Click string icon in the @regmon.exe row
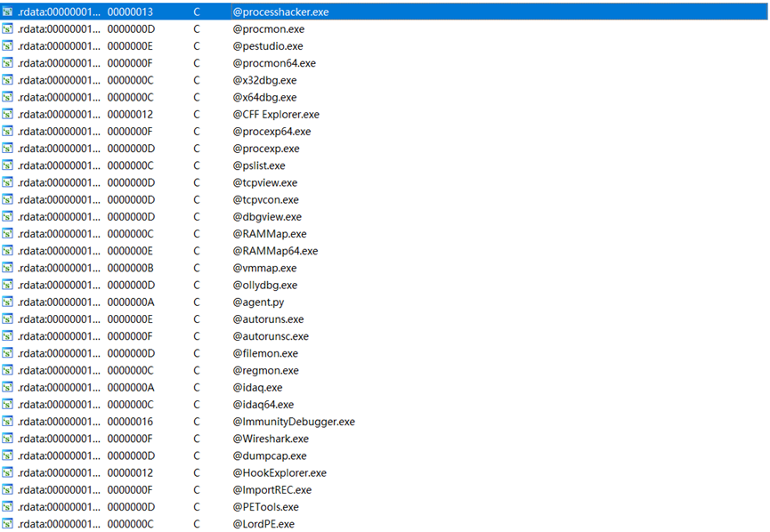This screenshot has height=532, width=770. [7, 371]
